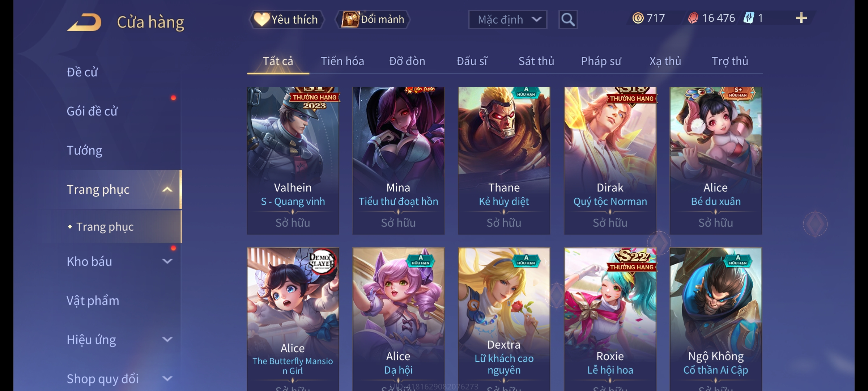Screen dimensions: 868x391
Task: Switch to the Pháp sư tab
Action: point(601,61)
